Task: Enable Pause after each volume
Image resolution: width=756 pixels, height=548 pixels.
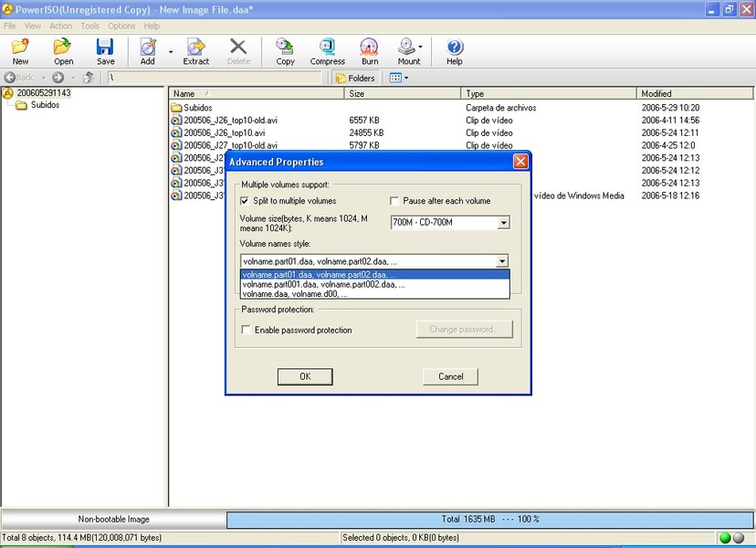Action: pos(394,201)
